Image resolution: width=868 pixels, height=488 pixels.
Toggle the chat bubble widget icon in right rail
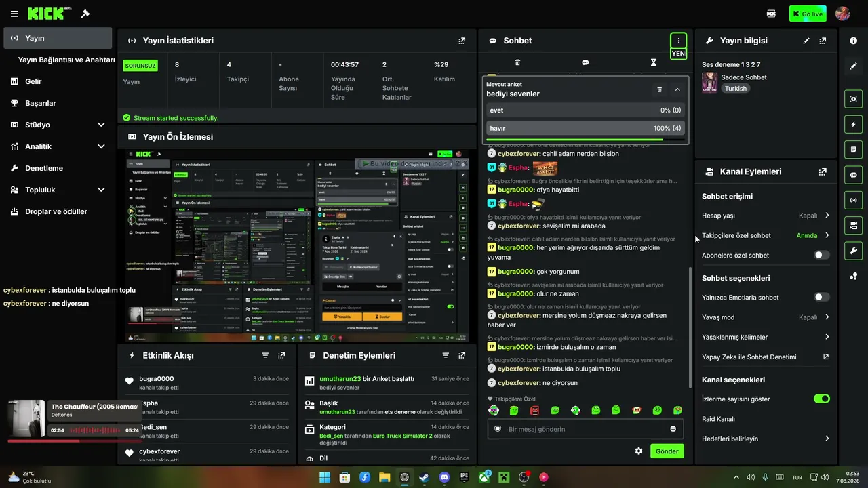point(853,175)
